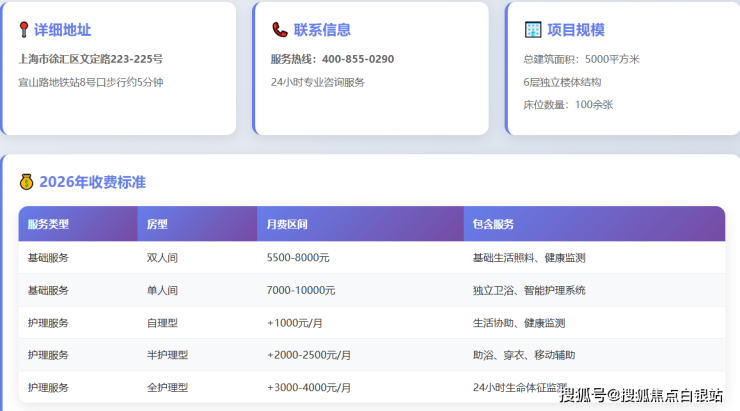Click the 自理型 care row
Image resolution: width=740 pixels, height=411 pixels.
(162, 323)
